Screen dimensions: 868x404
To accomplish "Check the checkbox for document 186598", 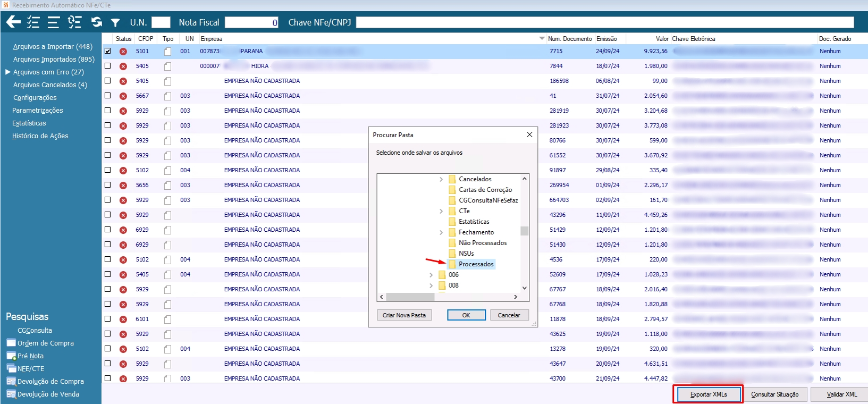I will pyautogui.click(x=108, y=81).
